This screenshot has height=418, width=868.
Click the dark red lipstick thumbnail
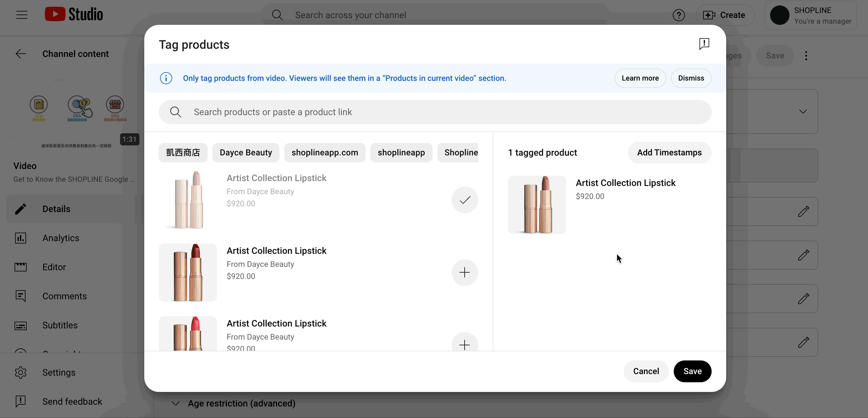188,273
